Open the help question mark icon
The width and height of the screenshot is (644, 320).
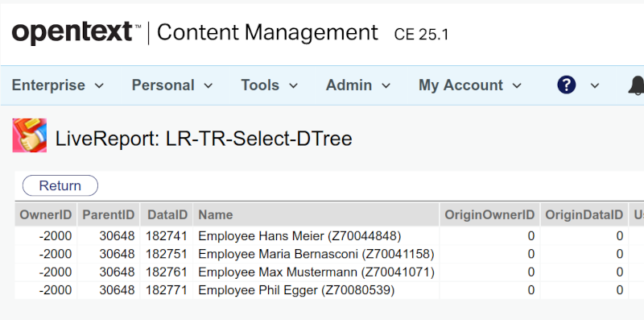point(567,85)
